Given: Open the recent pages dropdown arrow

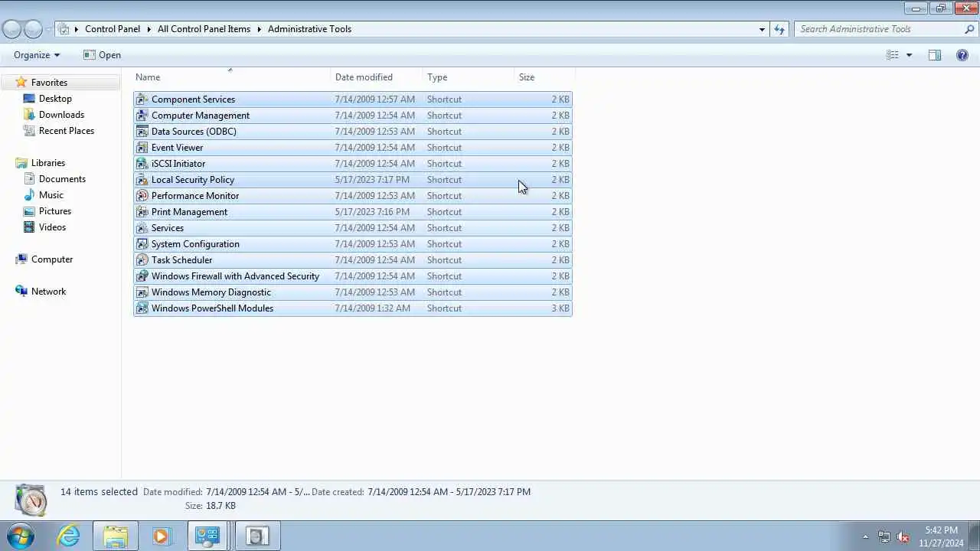Looking at the screenshot, I should 49,29.
